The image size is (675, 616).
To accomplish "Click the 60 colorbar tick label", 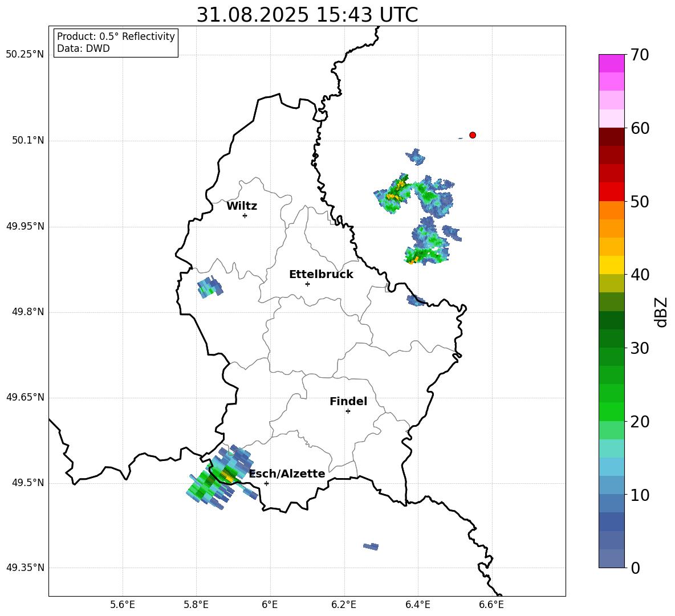I will 640,128.
